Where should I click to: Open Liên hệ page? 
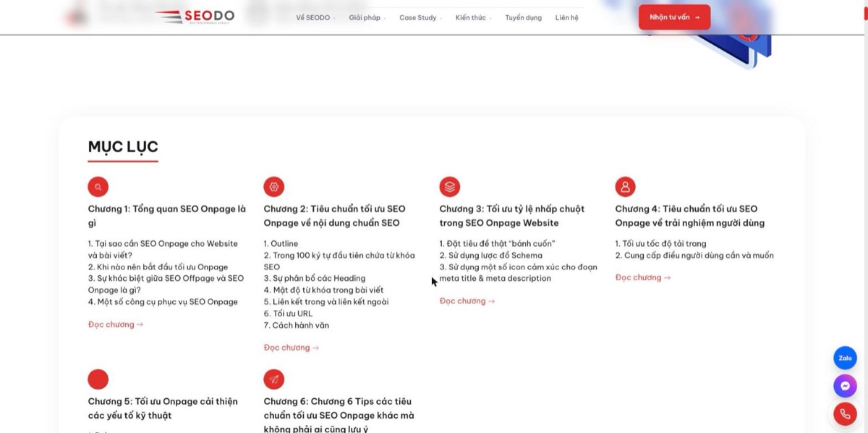click(x=567, y=17)
